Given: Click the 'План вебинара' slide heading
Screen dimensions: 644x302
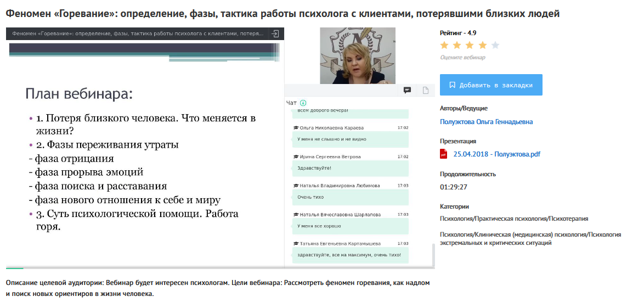Looking at the screenshot, I should pyautogui.click(x=79, y=94).
